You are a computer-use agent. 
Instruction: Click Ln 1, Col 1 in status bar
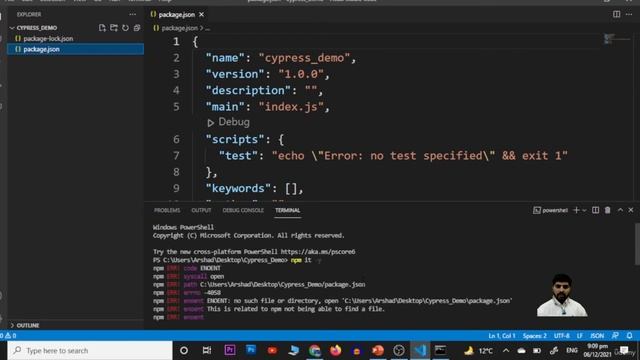pyautogui.click(x=502, y=336)
